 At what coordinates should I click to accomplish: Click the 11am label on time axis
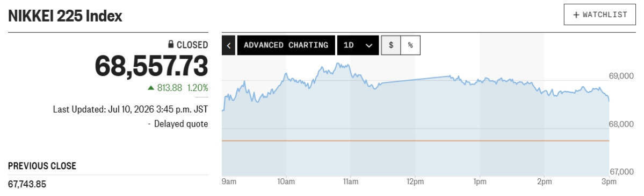(350, 181)
